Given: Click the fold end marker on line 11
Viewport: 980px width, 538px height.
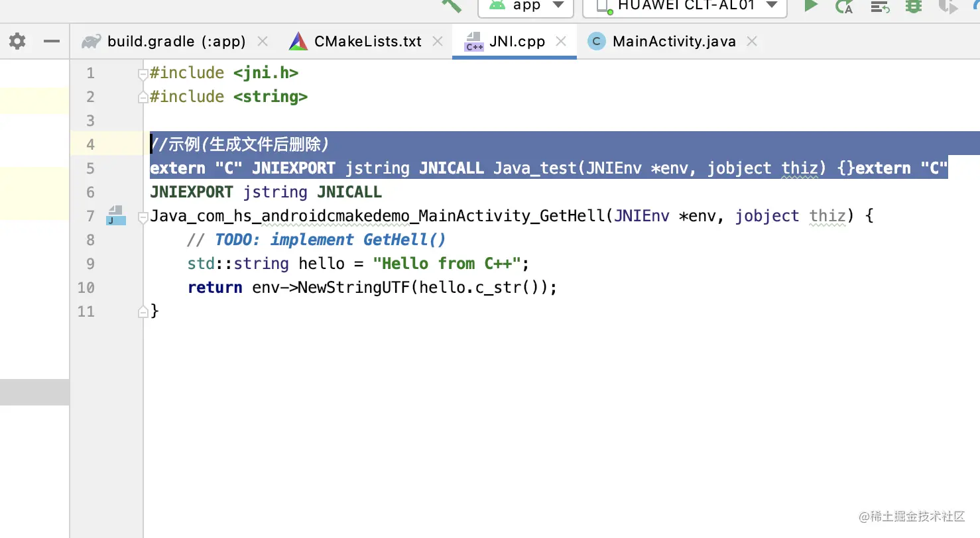Looking at the screenshot, I should pyautogui.click(x=143, y=312).
